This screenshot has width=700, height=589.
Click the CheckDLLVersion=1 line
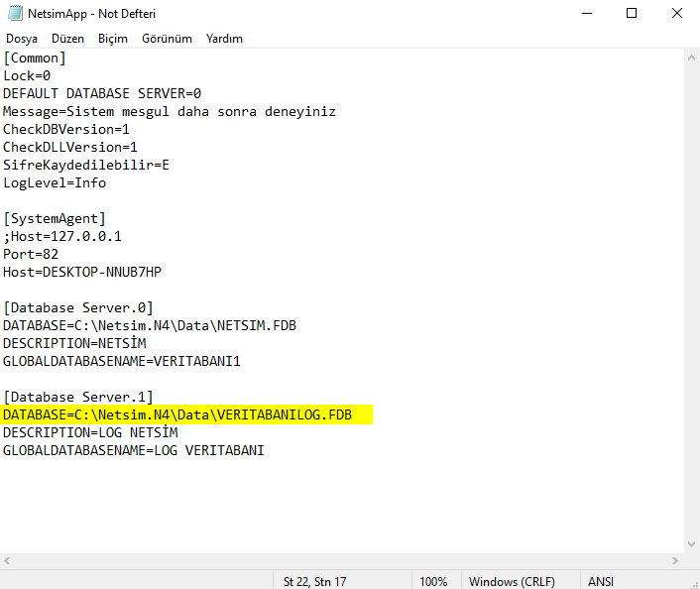[x=70, y=148]
